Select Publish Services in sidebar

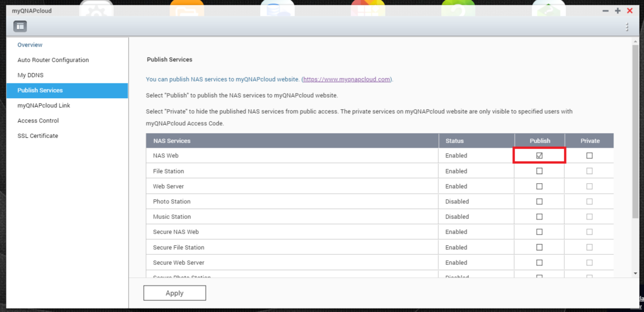[x=67, y=90]
